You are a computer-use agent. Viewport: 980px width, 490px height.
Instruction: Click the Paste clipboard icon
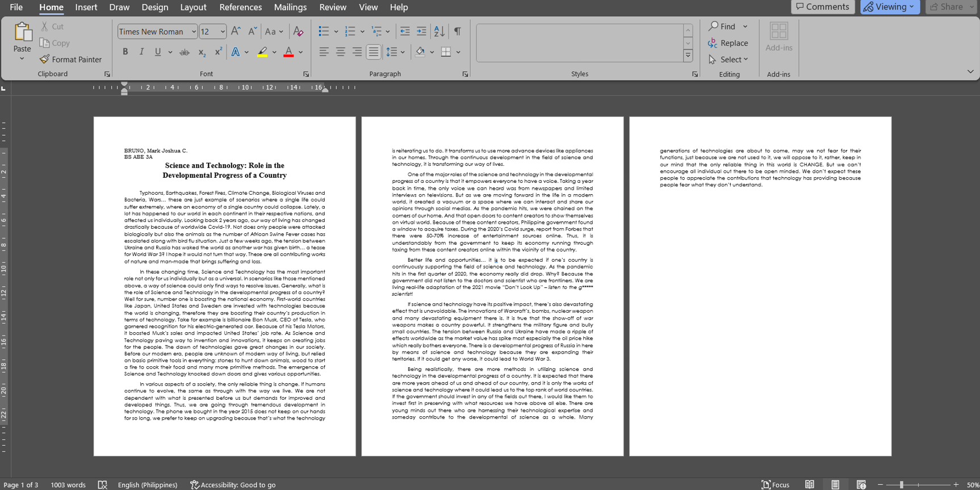23,32
